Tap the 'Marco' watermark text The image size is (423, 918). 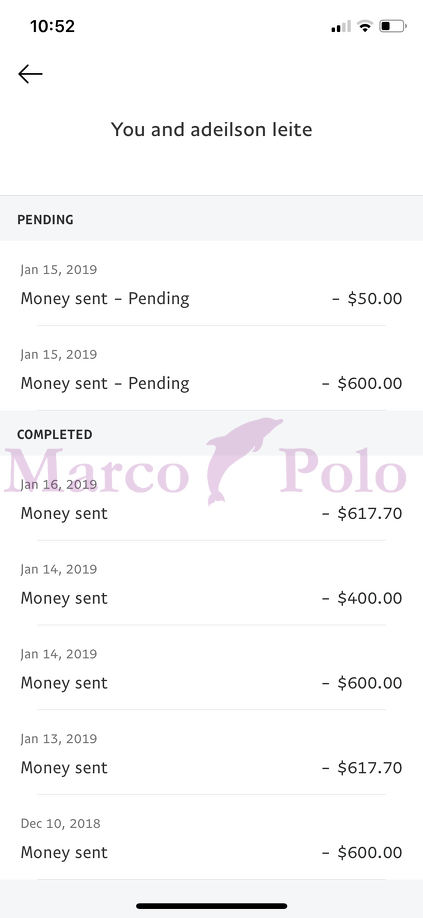coord(97,471)
